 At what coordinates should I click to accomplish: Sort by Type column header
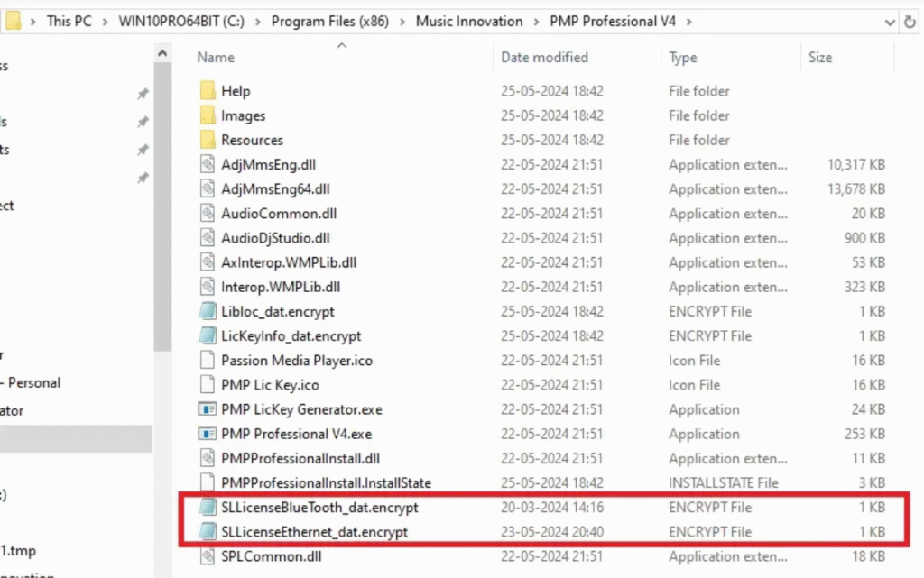[683, 57]
